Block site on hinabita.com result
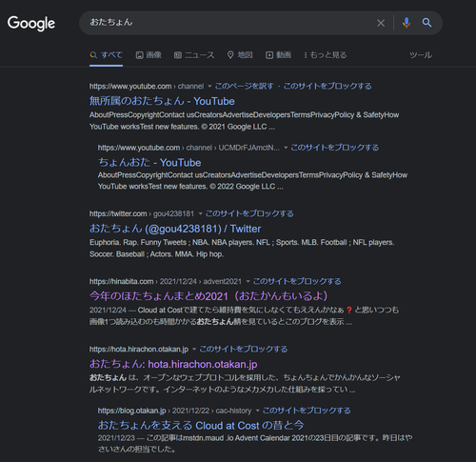 [297, 281]
